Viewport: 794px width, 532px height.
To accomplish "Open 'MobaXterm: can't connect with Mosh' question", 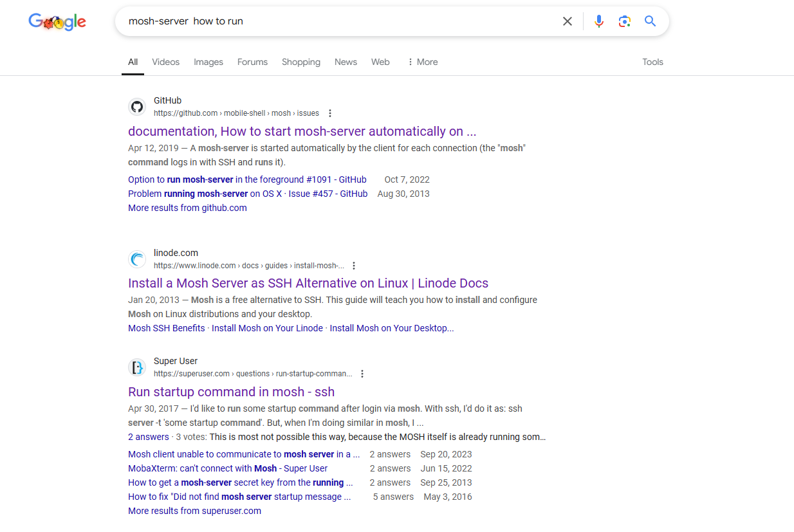I will (228, 468).
